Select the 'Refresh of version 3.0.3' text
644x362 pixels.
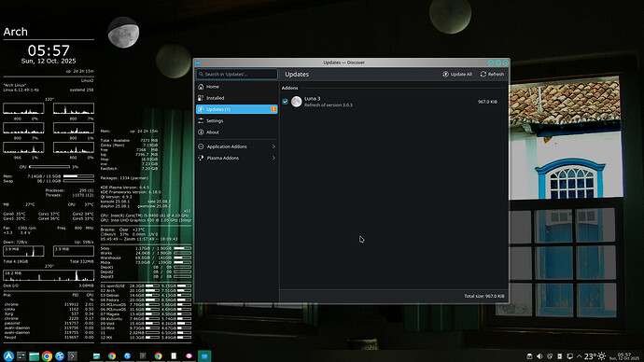[x=329, y=105]
